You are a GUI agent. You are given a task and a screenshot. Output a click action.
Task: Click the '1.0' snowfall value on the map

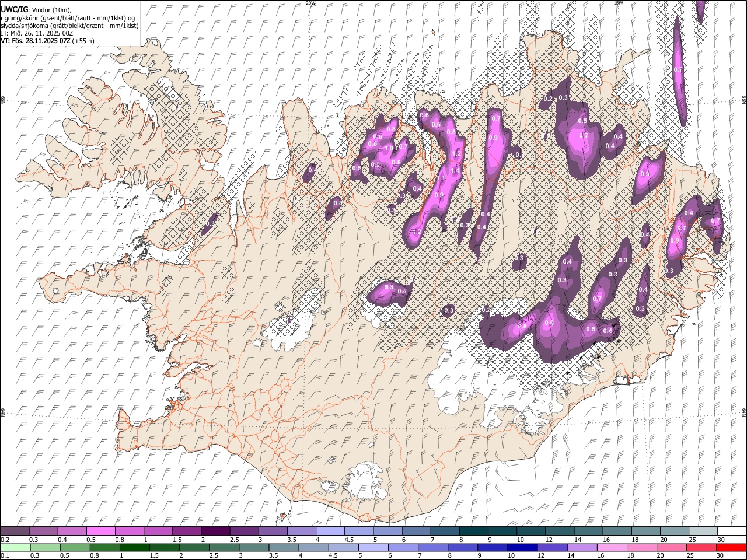tap(389, 148)
